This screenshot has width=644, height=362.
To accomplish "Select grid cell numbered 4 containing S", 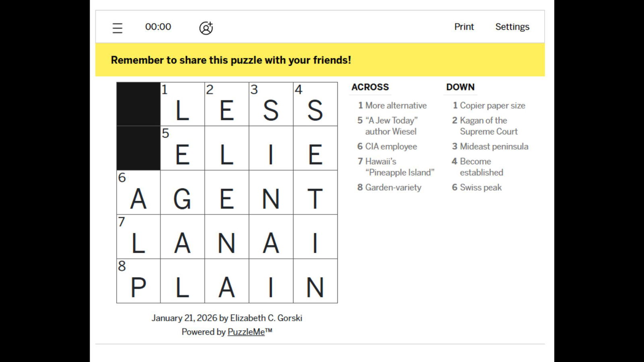I will (x=315, y=105).
